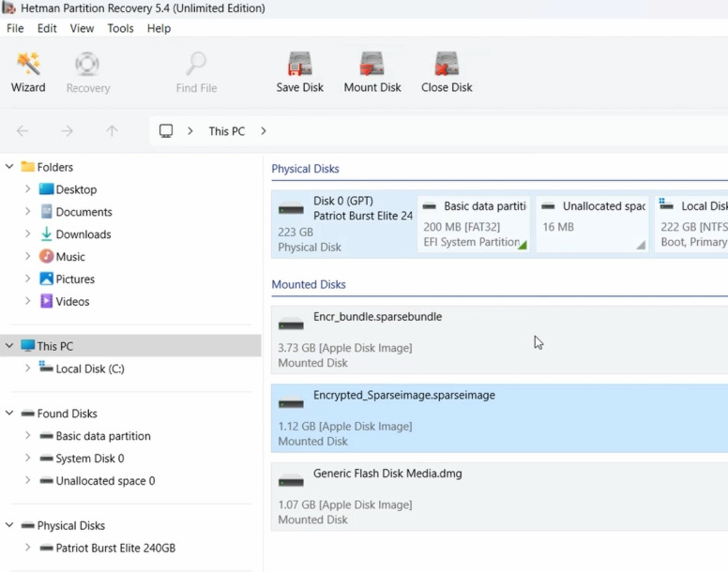Open the Pictures folder in tree
The height and width of the screenshot is (572, 728).
75,278
